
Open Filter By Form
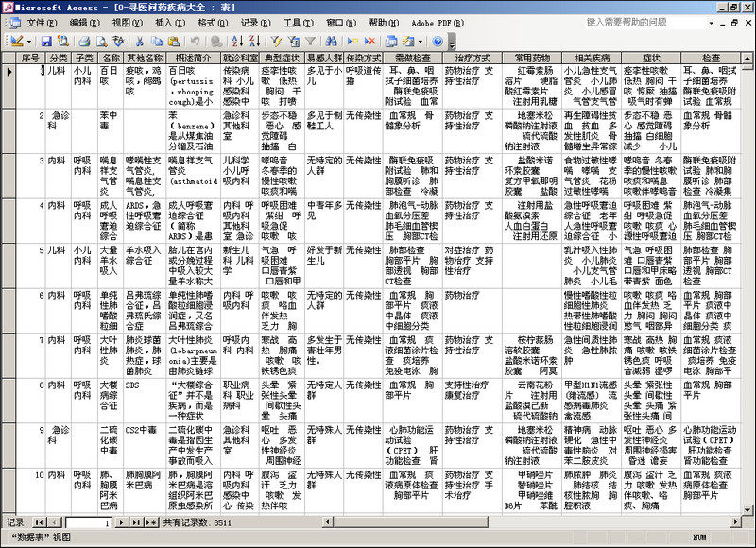(293, 42)
